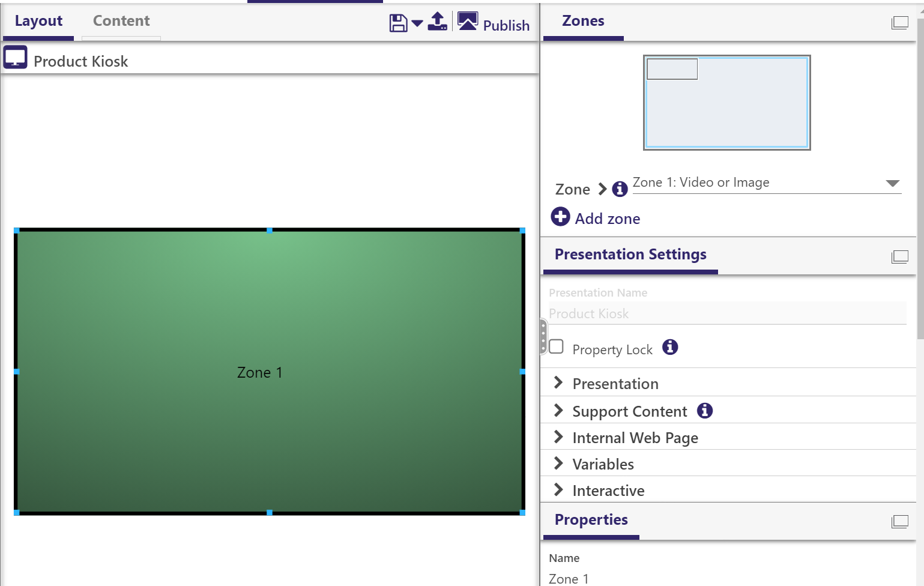Collapse the Zones panel using its window icon
This screenshot has width=924, height=586.
[x=899, y=23]
